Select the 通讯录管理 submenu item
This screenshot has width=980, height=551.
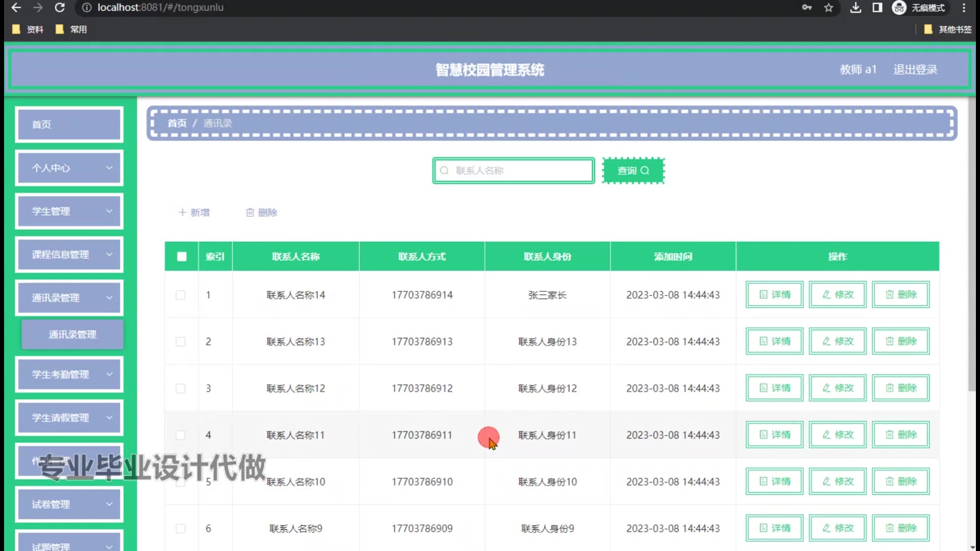click(x=72, y=335)
